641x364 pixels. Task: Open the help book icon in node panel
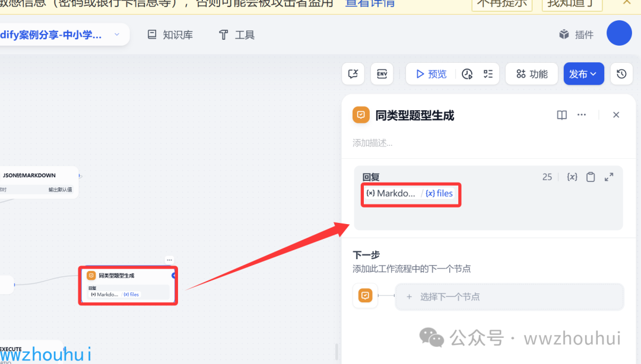(561, 115)
